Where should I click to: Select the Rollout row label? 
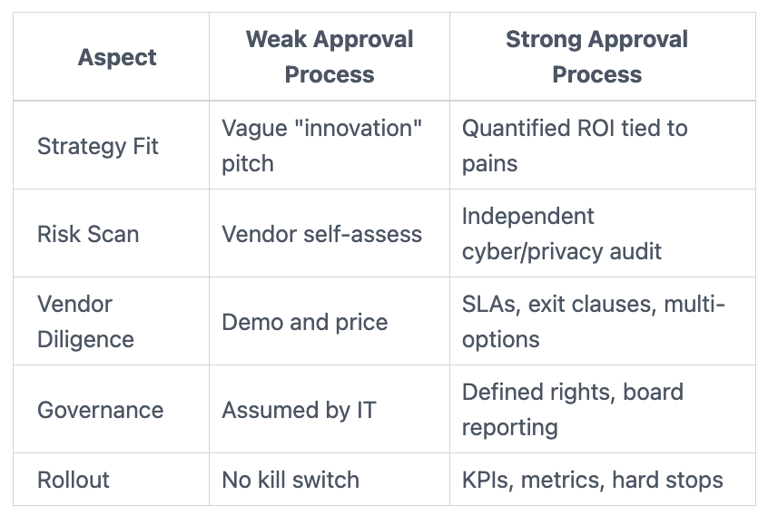(x=73, y=480)
